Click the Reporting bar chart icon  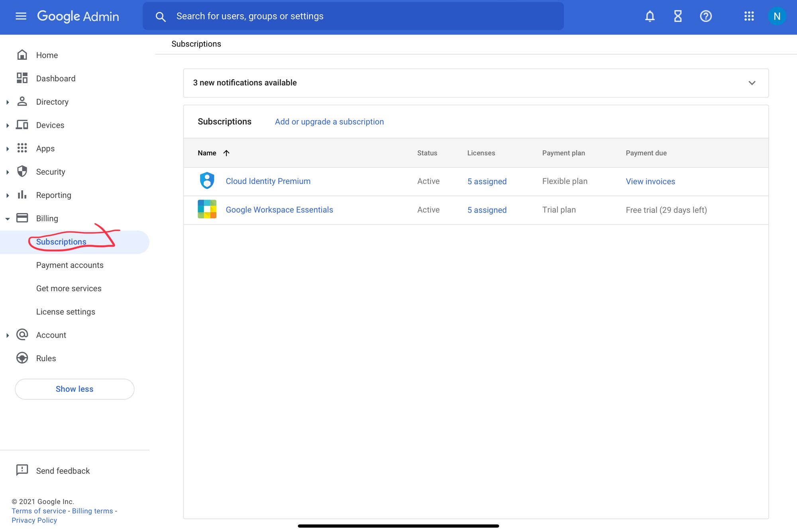(22, 195)
